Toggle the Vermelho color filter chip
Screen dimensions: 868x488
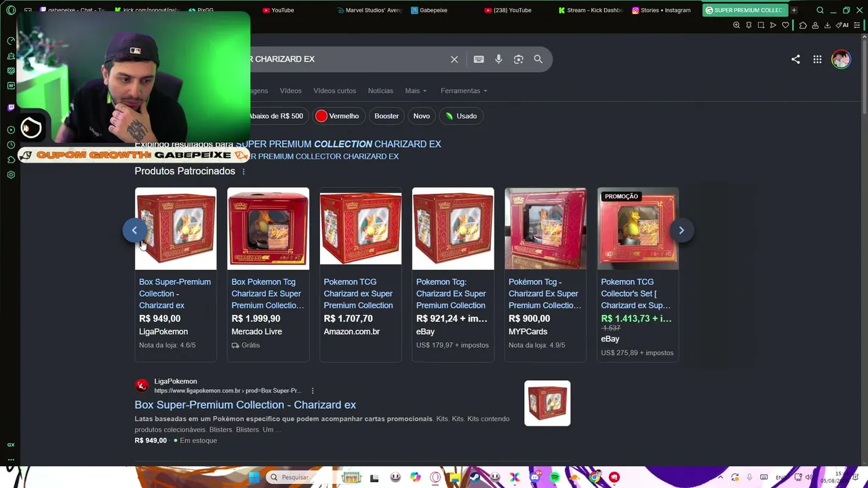pyautogui.click(x=337, y=116)
